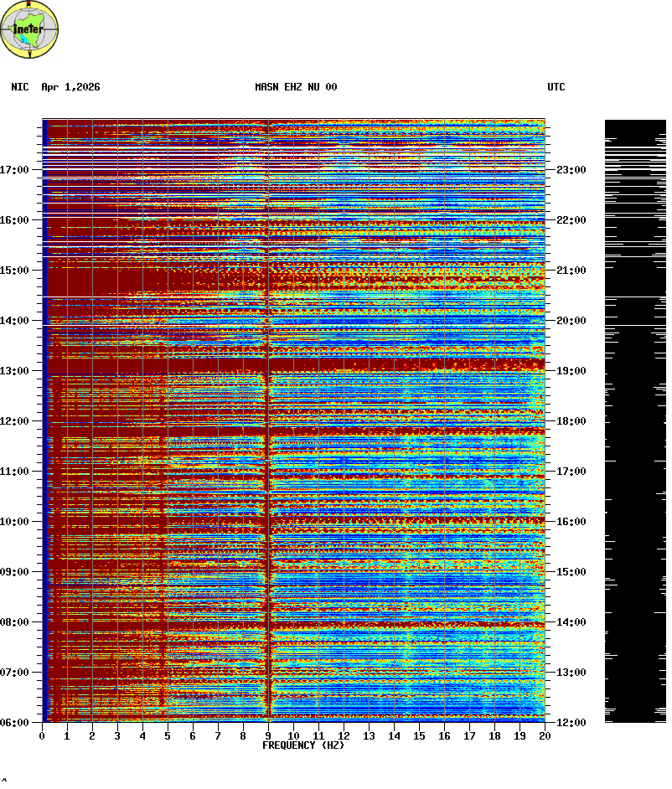The width and height of the screenshot is (672, 789).
Task: Click the Ineter logo in the corner
Action: coord(30,30)
